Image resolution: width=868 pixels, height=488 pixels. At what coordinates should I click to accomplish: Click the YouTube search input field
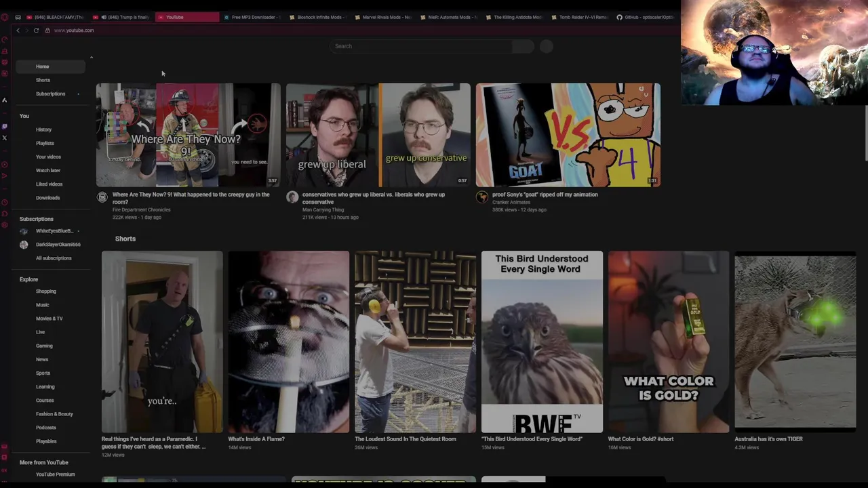[420, 46]
